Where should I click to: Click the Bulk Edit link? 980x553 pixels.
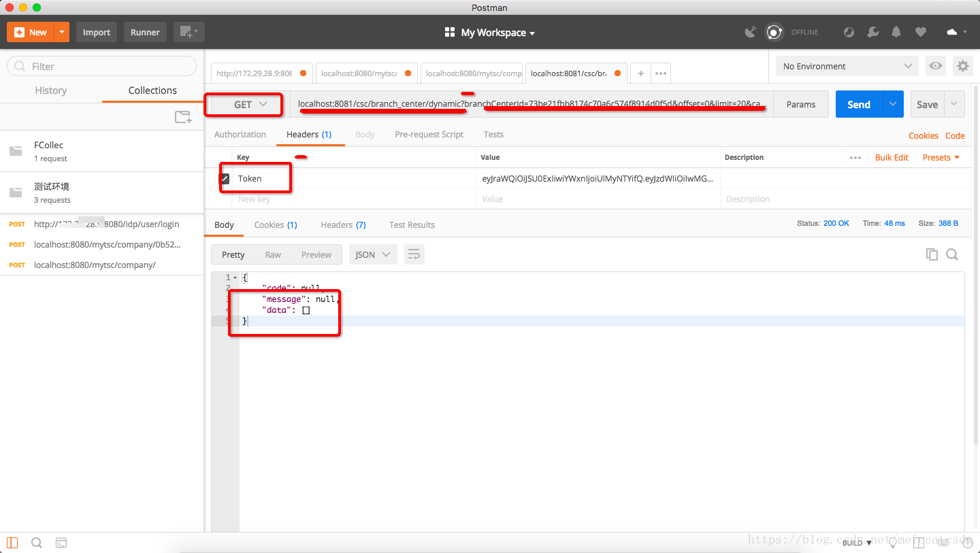892,157
